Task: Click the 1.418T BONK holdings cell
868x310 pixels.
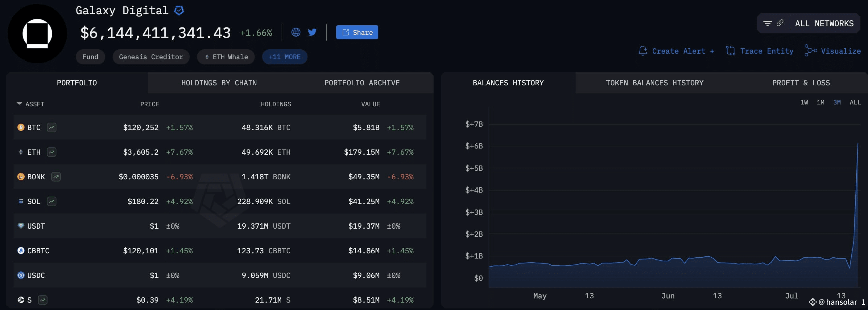Action: [x=266, y=177]
